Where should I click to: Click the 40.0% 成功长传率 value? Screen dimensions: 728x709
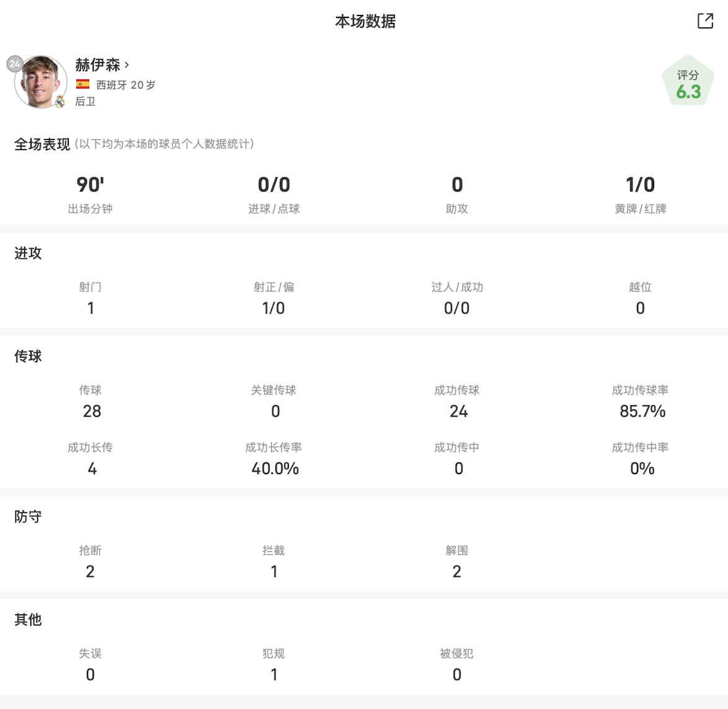[x=275, y=469]
